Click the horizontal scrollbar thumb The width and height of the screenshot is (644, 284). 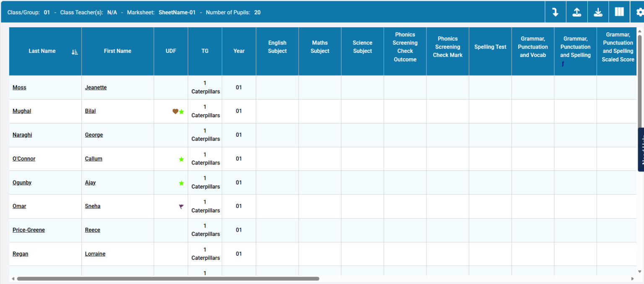pos(168,279)
